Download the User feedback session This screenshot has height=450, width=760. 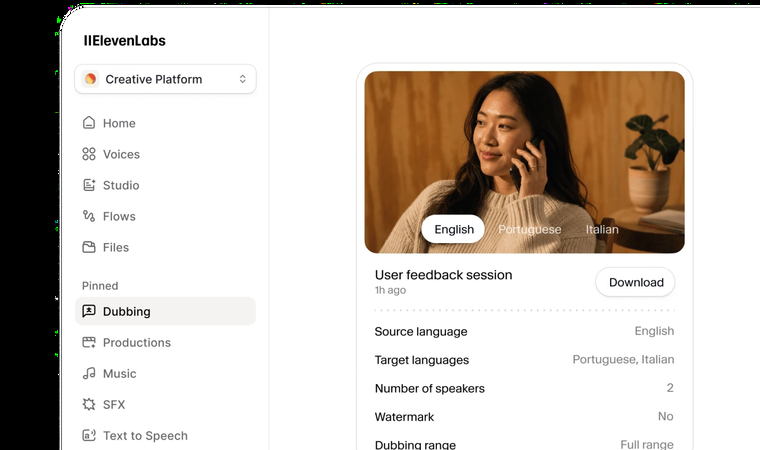tap(635, 282)
